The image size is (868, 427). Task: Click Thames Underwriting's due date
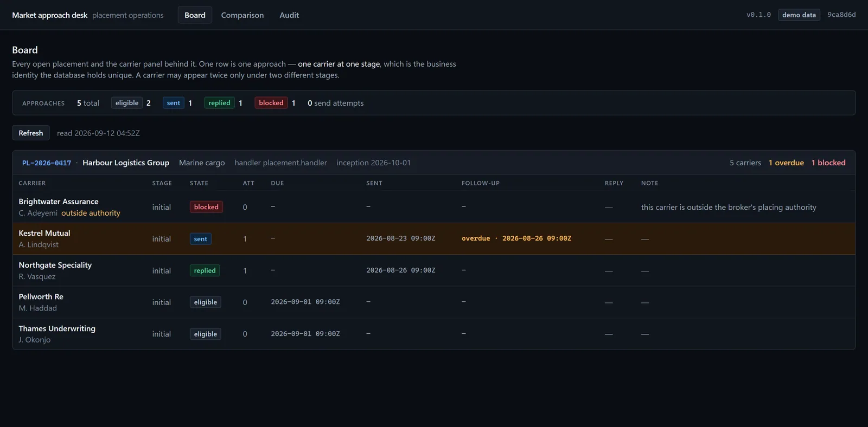[305, 334]
